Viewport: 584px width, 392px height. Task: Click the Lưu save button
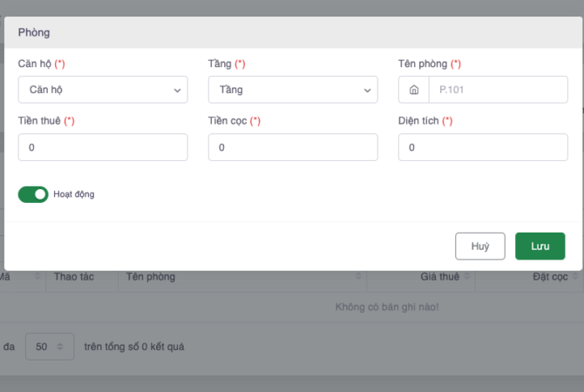(540, 247)
